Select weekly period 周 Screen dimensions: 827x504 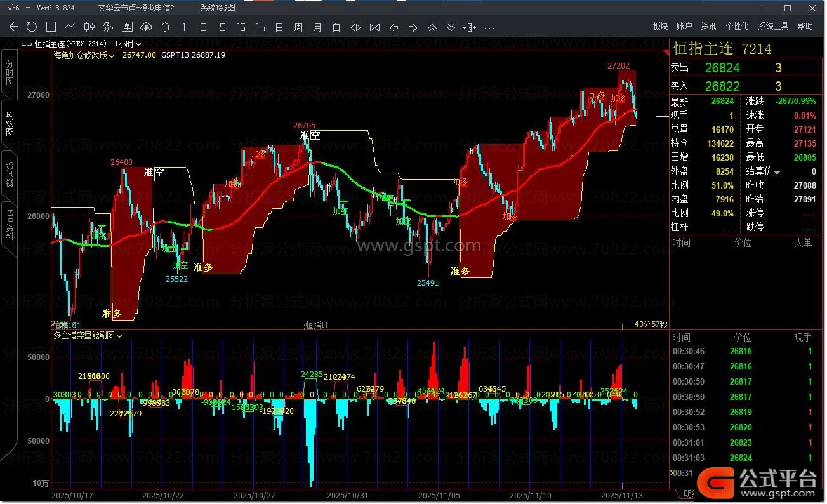pos(298,27)
